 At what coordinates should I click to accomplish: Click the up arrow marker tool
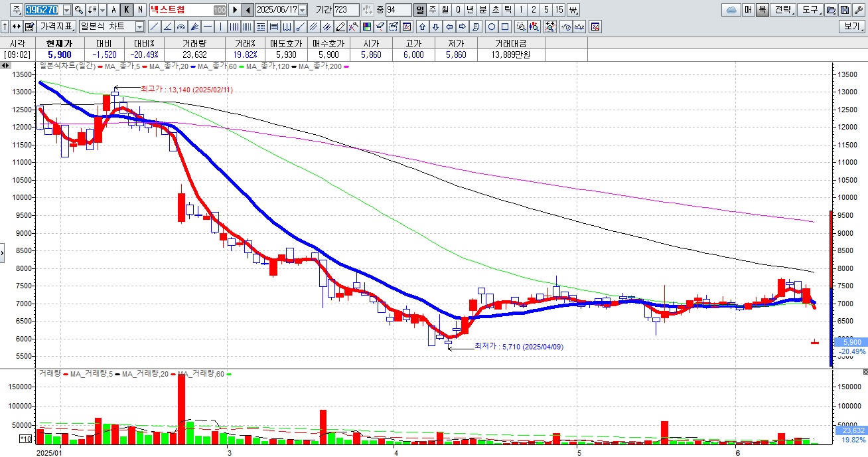pos(422,27)
